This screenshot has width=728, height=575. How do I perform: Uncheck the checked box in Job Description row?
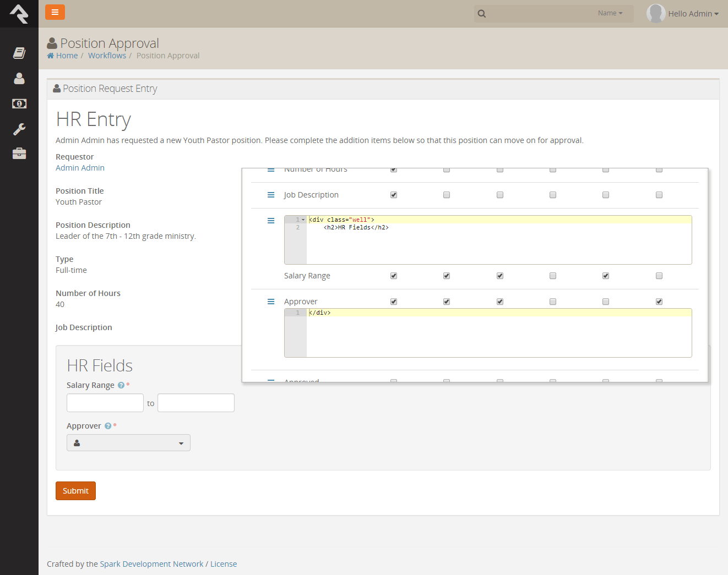(394, 195)
